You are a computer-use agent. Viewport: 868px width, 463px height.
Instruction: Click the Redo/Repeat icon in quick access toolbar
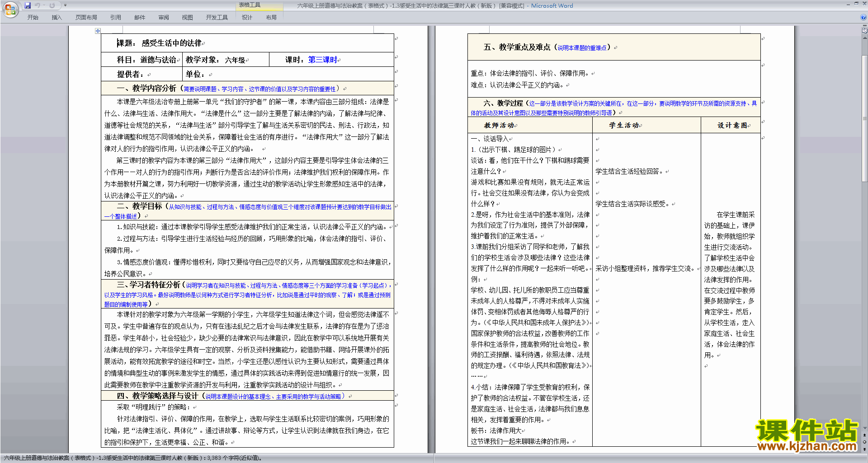tap(52, 5)
